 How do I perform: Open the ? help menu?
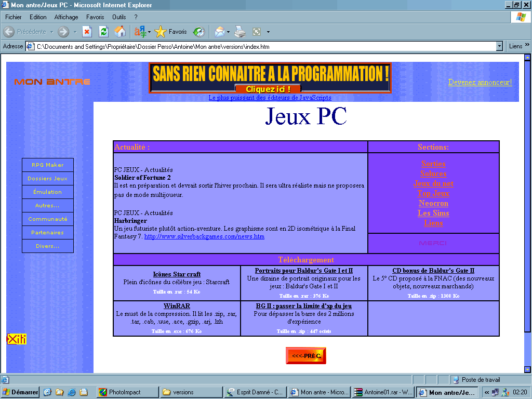coord(136,17)
